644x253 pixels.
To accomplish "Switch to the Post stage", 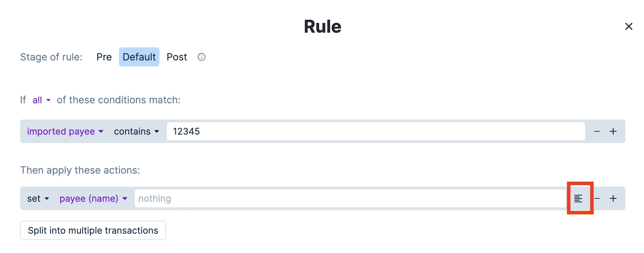I will tap(177, 57).
